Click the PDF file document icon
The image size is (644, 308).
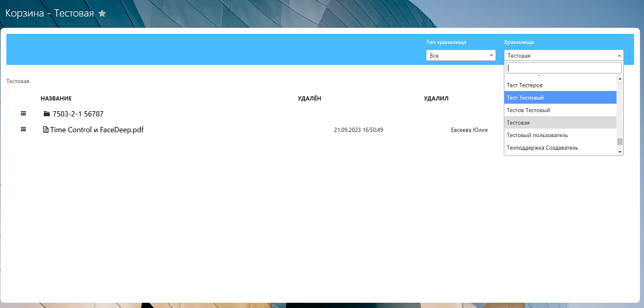tap(45, 130)
